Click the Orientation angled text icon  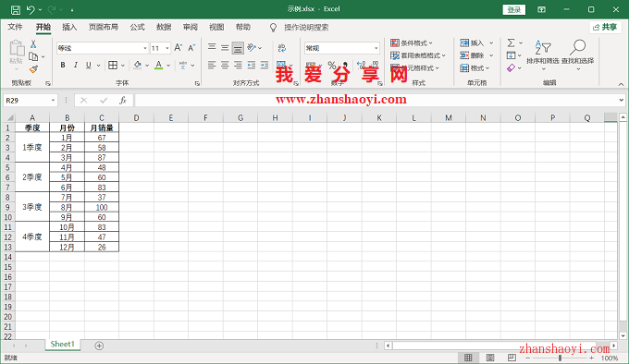pyautogui.click(x=252, y=48)
